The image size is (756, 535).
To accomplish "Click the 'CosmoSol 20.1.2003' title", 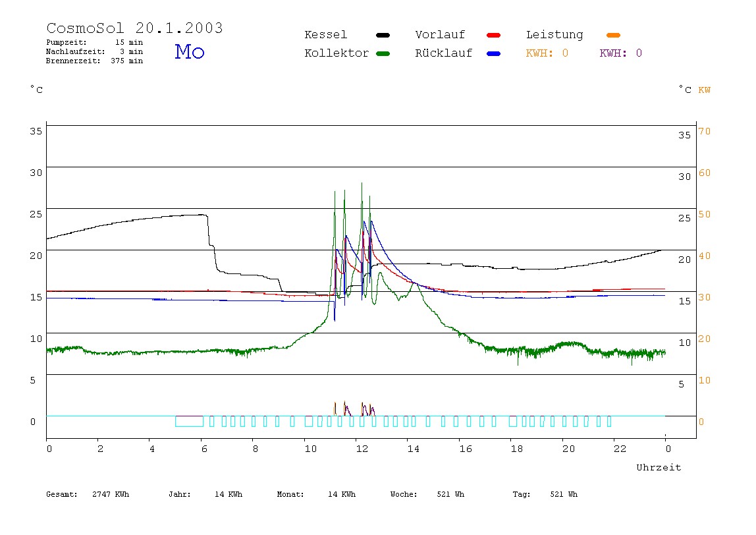I will tap(134, 28).
